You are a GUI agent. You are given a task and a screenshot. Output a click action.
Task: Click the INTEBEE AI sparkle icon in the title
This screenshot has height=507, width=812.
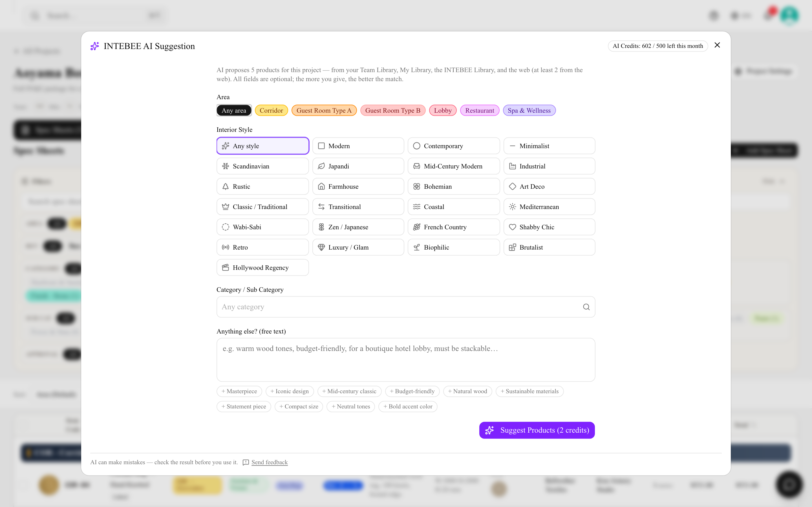(95, 46)
